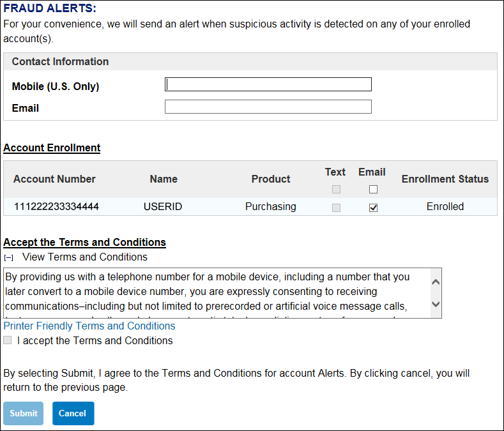Focus the Email contact input field
This screenshot has height=431, width=504.
coord(268,107)
